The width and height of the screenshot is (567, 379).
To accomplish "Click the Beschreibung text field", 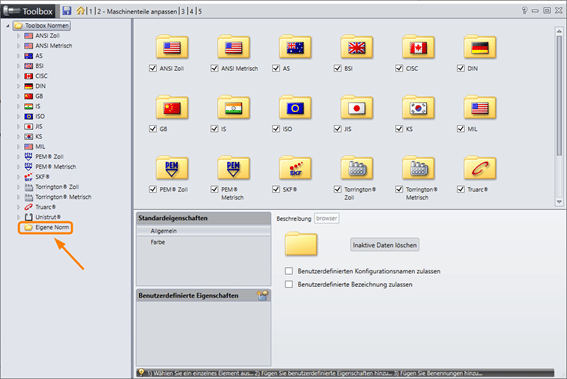I will click(x=327, y=218).
